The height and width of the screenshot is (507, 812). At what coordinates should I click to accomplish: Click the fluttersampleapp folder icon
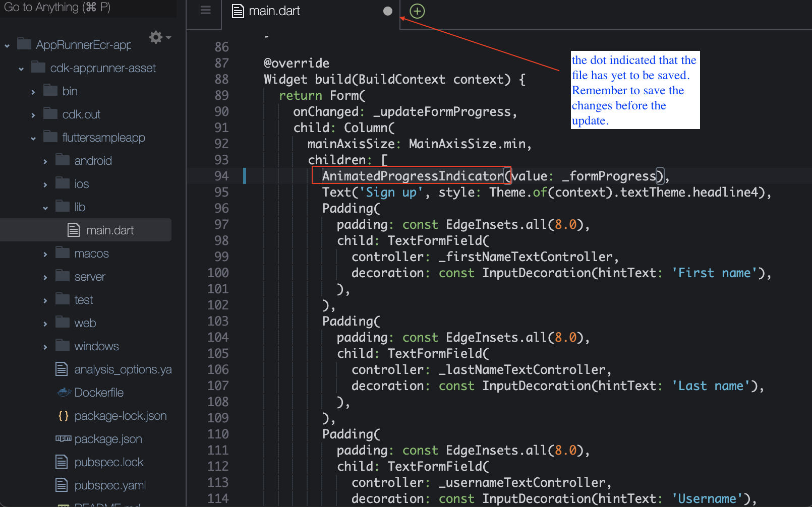click(50, 137)
